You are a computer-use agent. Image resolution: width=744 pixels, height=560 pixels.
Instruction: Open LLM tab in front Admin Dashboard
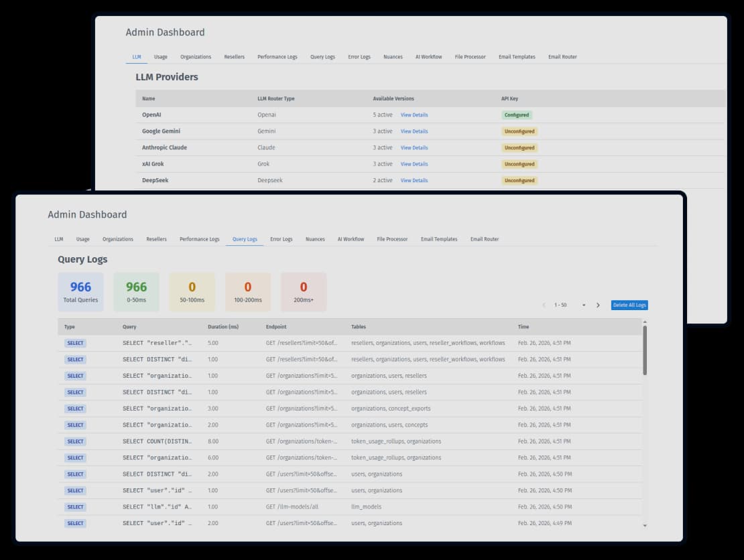[x=59, y=239]
